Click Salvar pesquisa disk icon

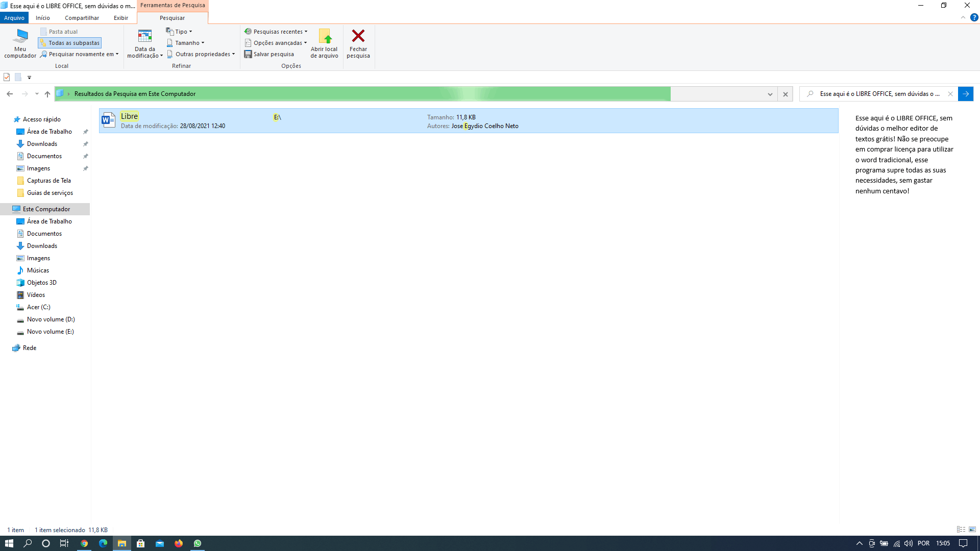tap(248, 54)
